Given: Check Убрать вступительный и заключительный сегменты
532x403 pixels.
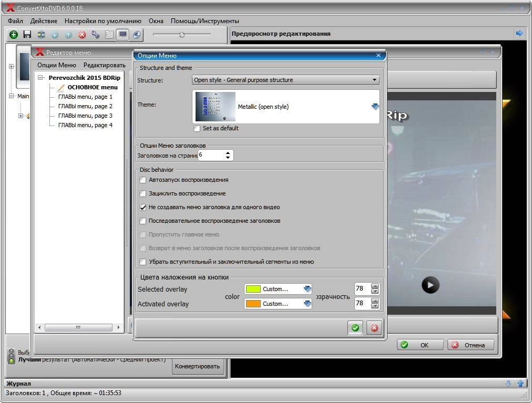Looking at the screenshot, I should coord(143,262).
